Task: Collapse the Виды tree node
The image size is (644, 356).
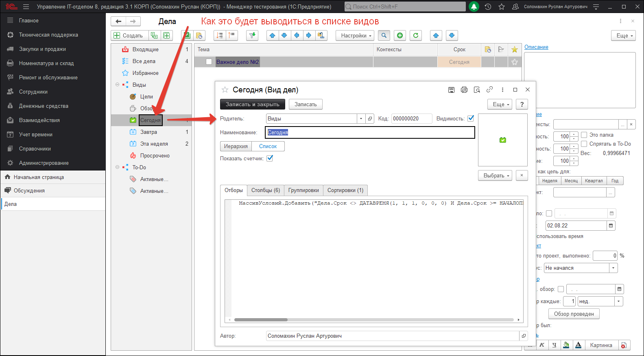Action: point(118,85)
